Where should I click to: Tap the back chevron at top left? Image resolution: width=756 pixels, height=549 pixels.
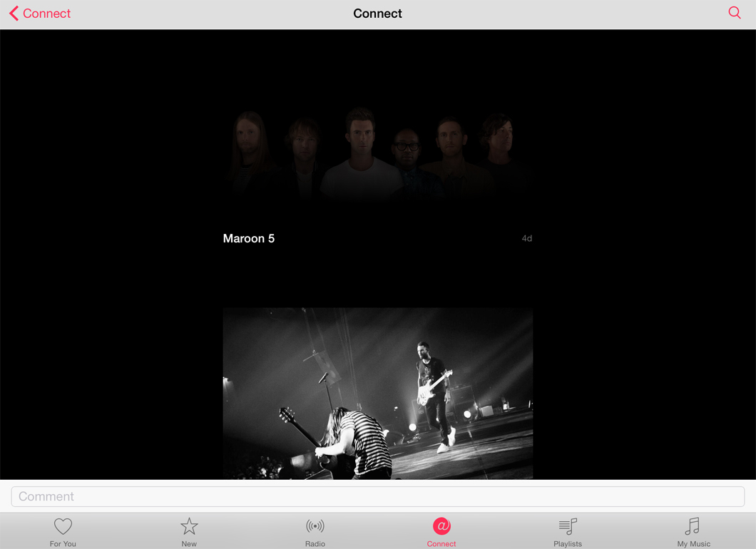(12, 12)
